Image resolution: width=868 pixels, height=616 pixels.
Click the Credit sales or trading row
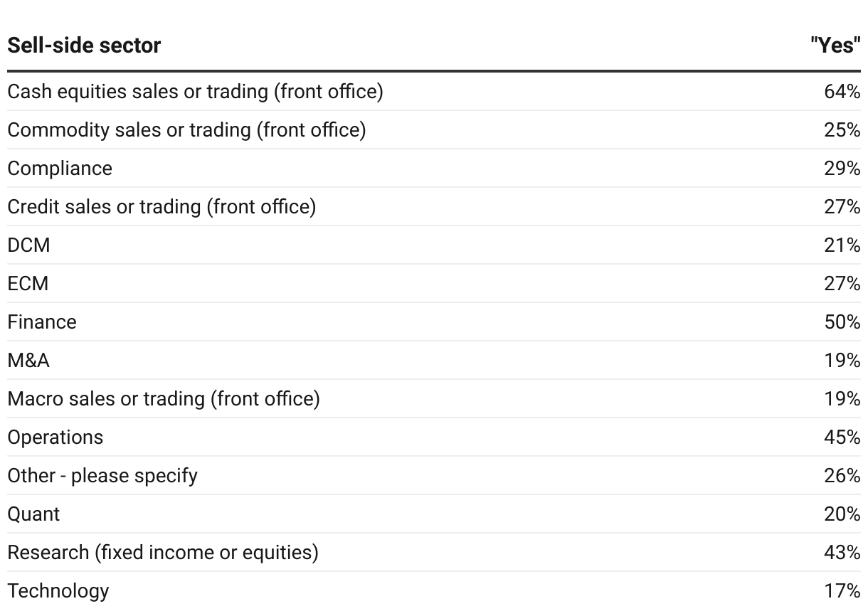point(162,207)
